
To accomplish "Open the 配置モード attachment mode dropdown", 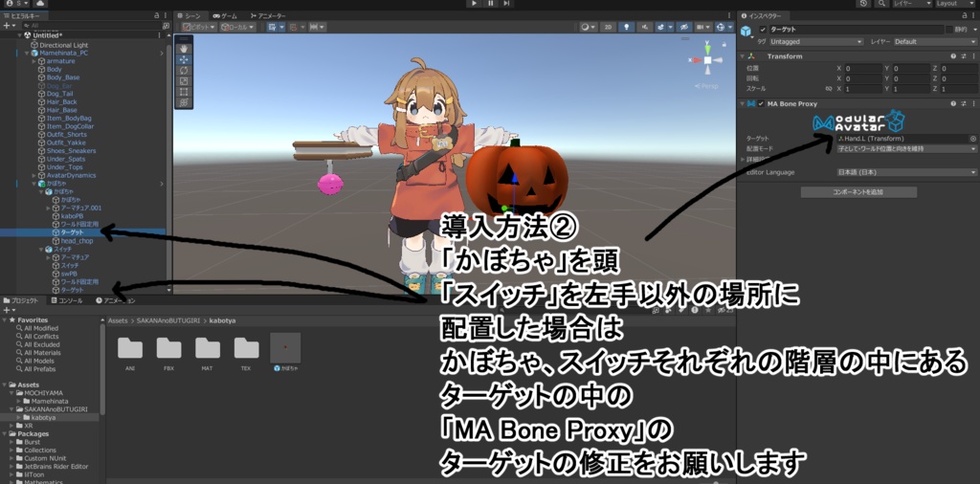I will tap(906, 149).
